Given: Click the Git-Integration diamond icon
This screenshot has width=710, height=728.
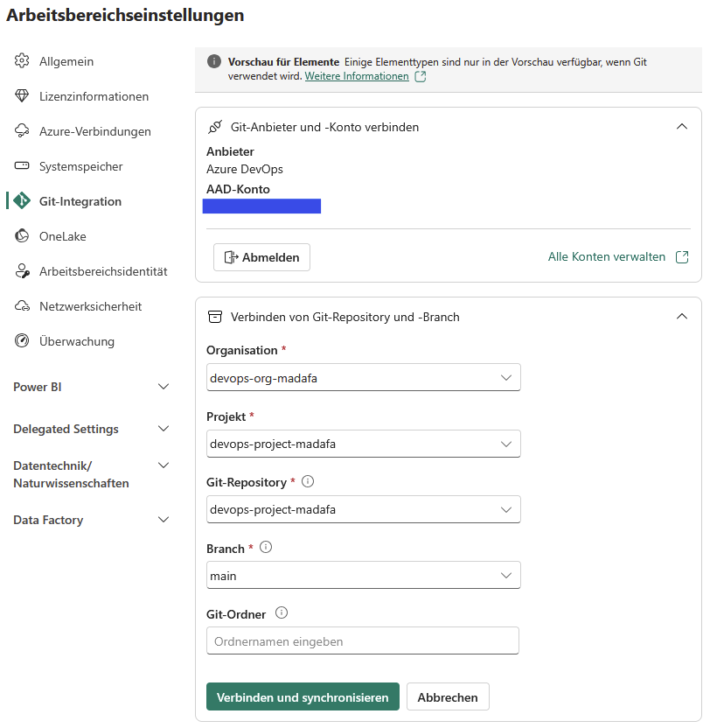Looking at the screenshot, I should pyautogui.click(x=22, y=201).
